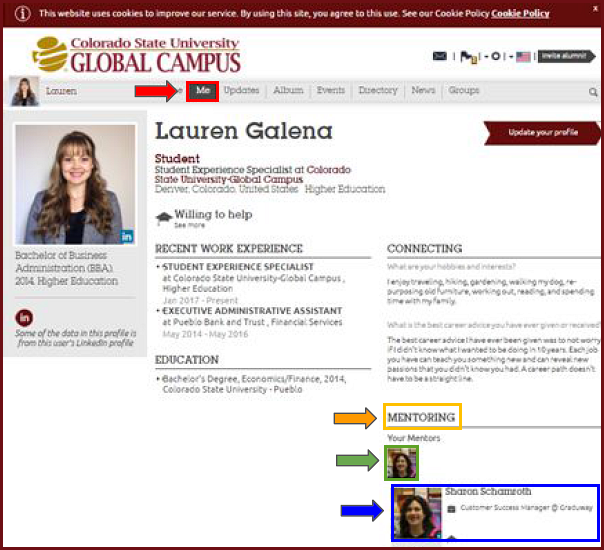Click the Education section heading

click(x=187, y=360)
